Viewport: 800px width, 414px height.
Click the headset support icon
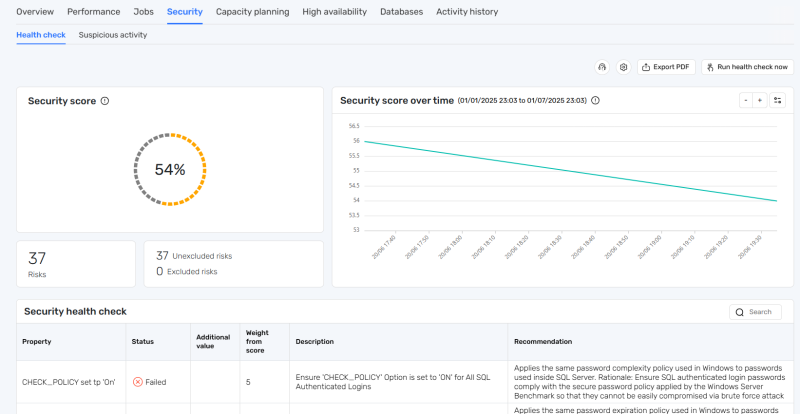pyautogui.click(x=602, y=67)
